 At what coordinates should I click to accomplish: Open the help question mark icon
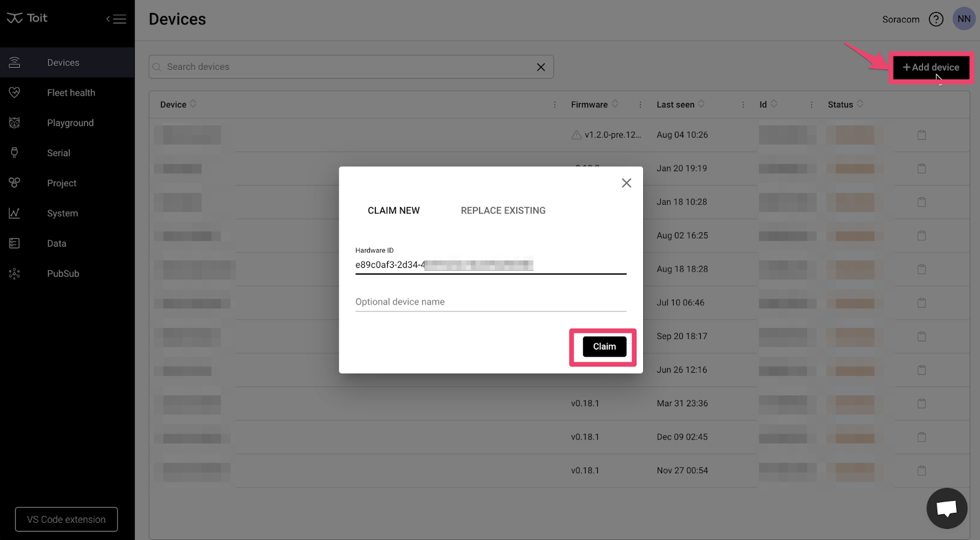935,20
